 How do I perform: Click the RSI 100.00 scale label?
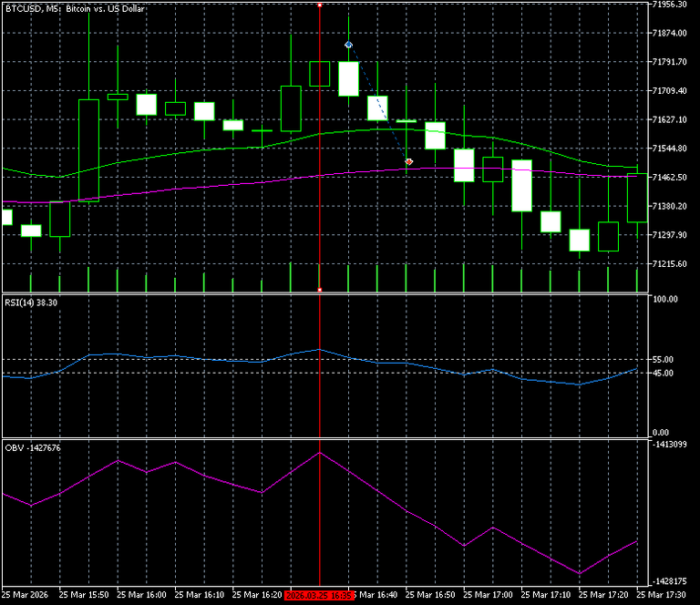(664, 299)
